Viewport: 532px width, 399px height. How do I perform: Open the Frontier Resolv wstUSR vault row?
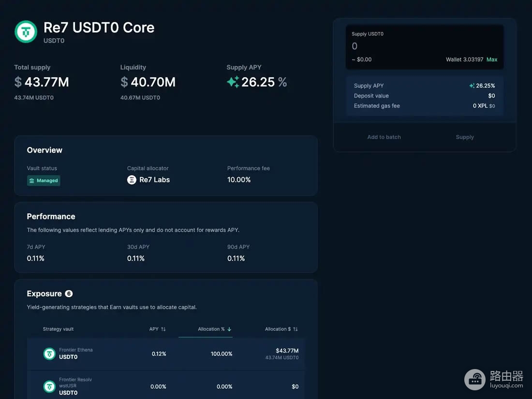(x=166, y=385)
